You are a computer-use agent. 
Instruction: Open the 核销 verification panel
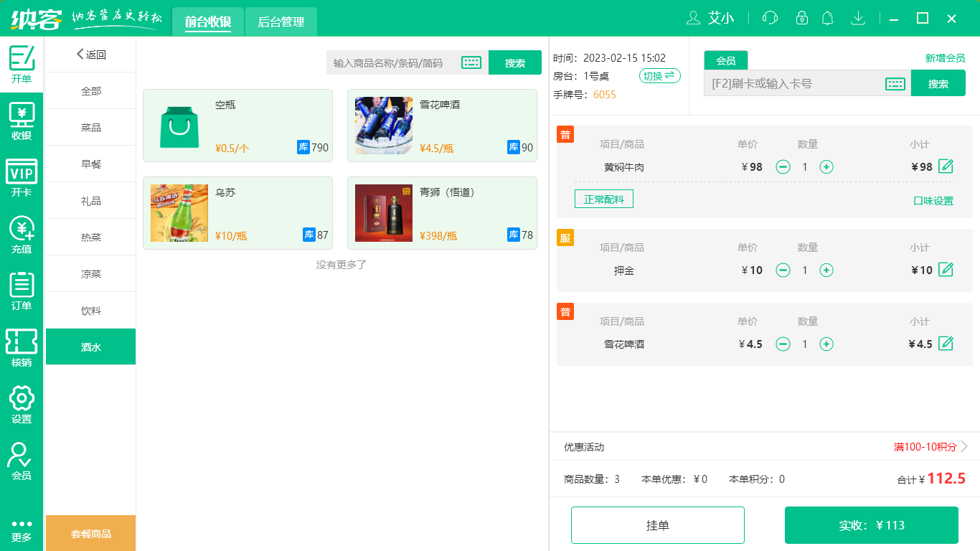[22, 345]
